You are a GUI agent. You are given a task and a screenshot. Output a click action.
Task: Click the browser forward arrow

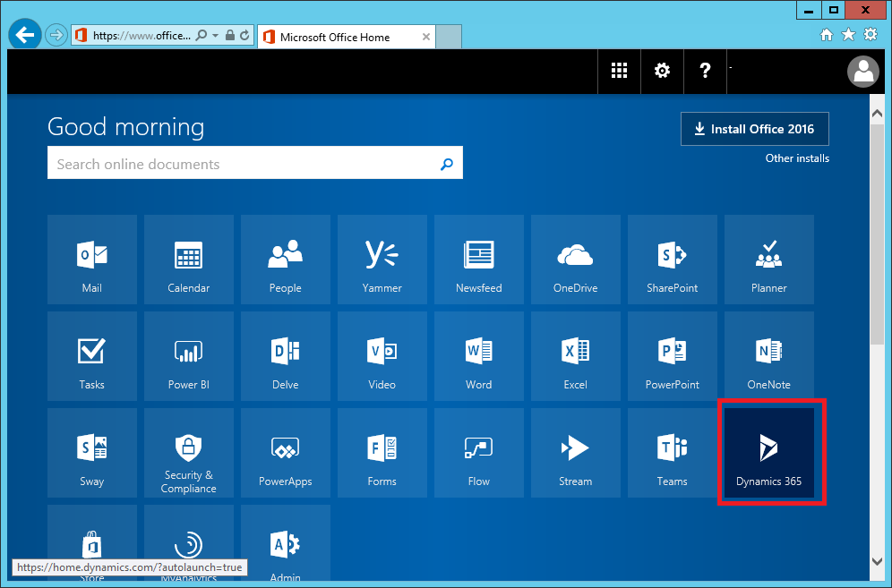[x=56, y=35]
